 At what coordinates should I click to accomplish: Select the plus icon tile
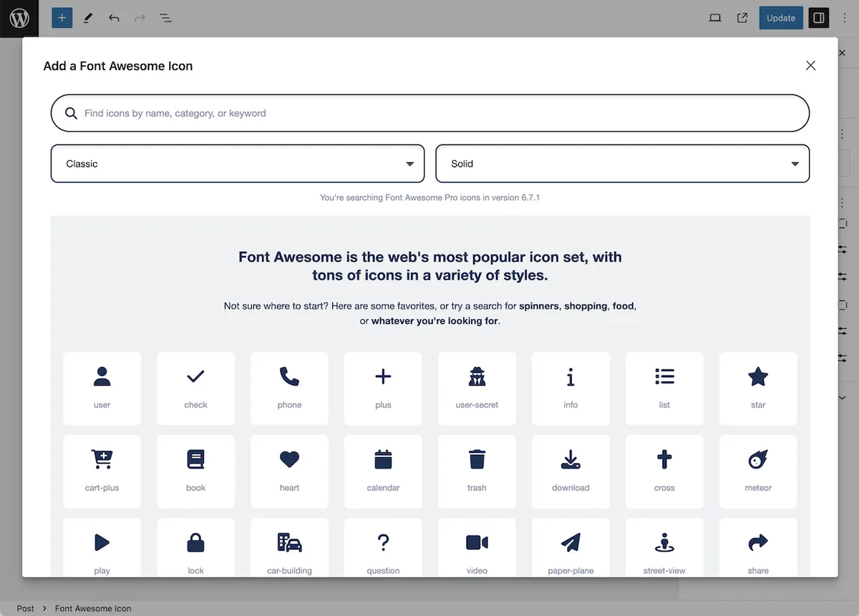click(x=383, y=388)
